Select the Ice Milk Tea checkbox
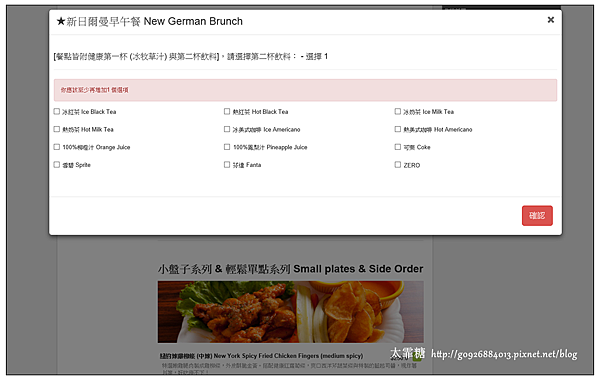 pyautogui.click(x=398, y=111)
